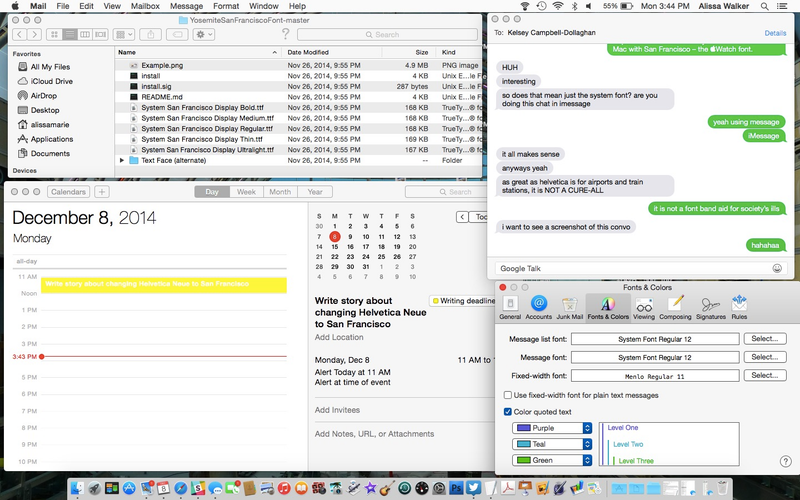Sort Finder list by Name column
Screen dimensions: 800x500
point(198,52)
